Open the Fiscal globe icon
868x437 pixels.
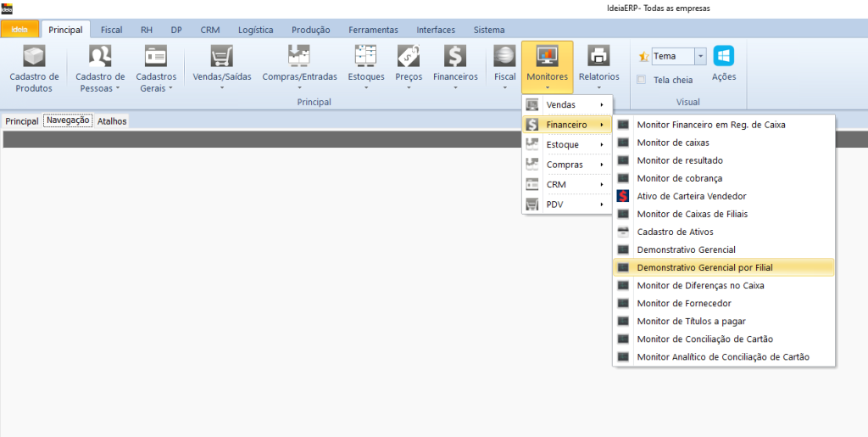(505, 58)
